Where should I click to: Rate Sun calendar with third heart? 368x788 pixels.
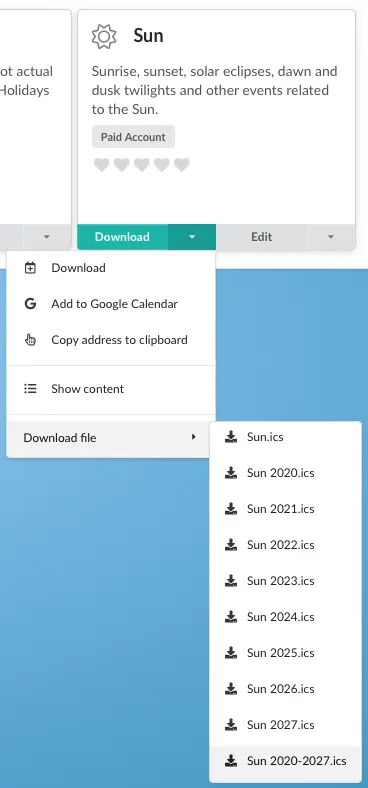click(x=141, y=165)
